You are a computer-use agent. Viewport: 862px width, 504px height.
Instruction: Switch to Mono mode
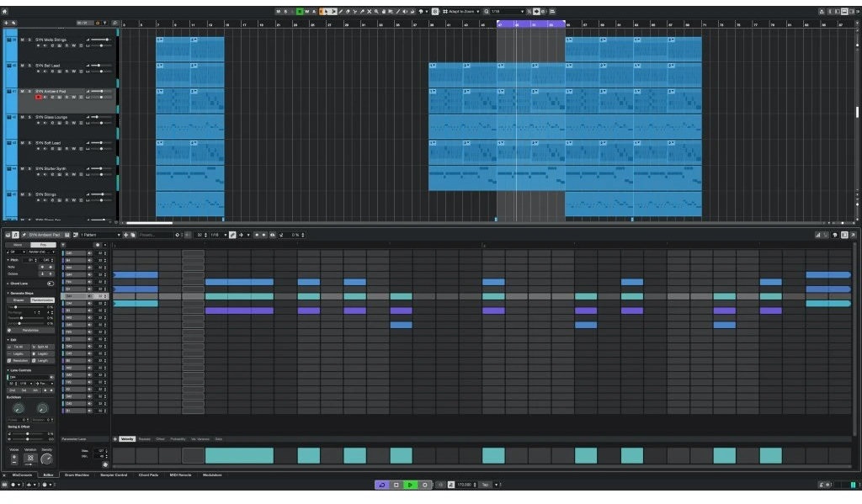[x=18, y=245]
